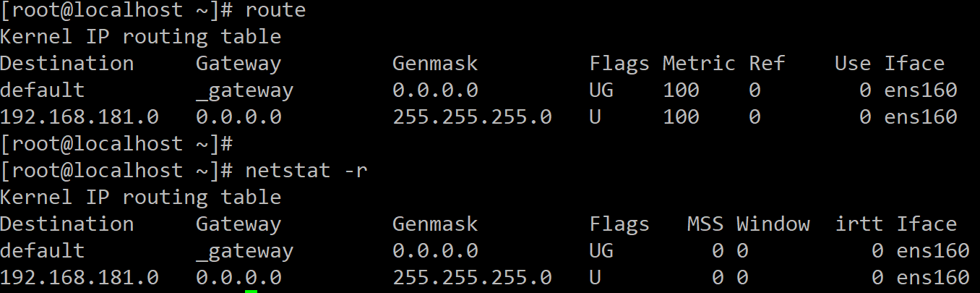Click the 'MSS' column header
The image size is (980, 293).
click(x=705, y=224)
